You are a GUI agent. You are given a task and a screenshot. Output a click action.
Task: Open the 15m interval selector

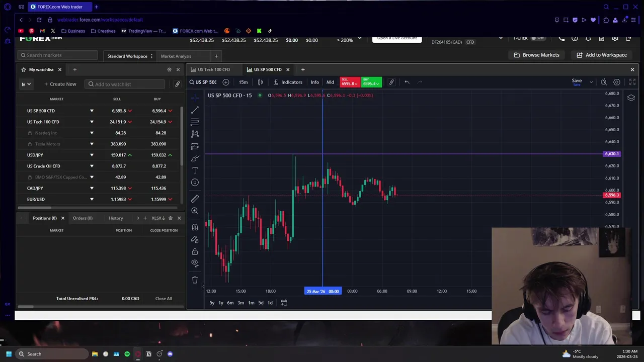(243, 82)
